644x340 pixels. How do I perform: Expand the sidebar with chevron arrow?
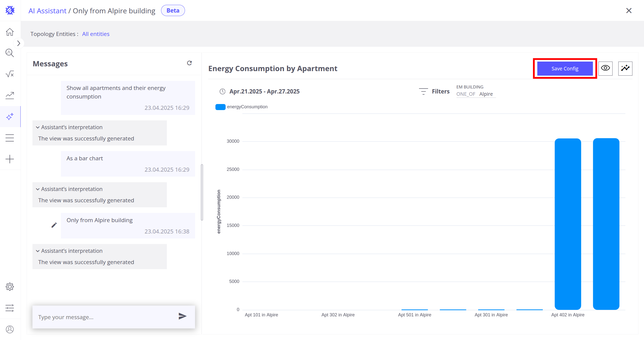point(19,43)
